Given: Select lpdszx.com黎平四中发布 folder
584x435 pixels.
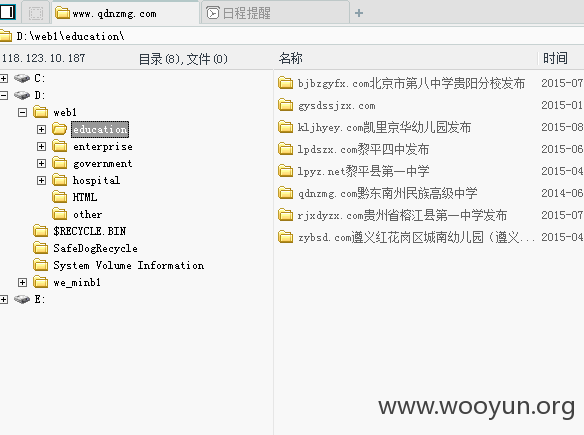Looking at the screenshot, I should click(x=363, y=149).
